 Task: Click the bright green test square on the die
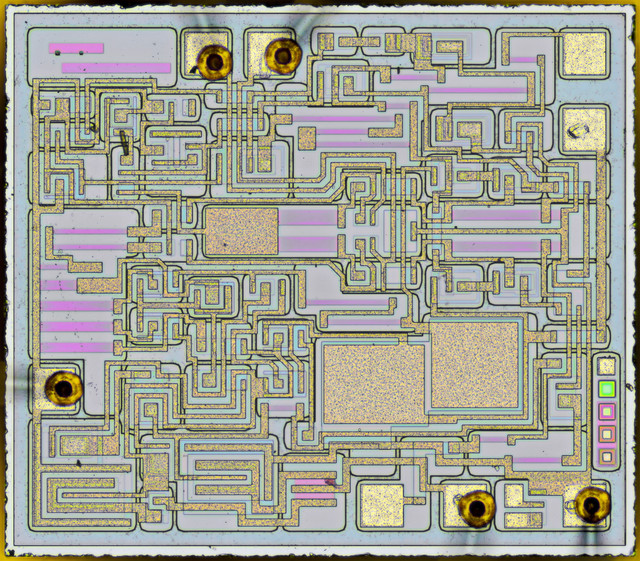click(607, 388)
